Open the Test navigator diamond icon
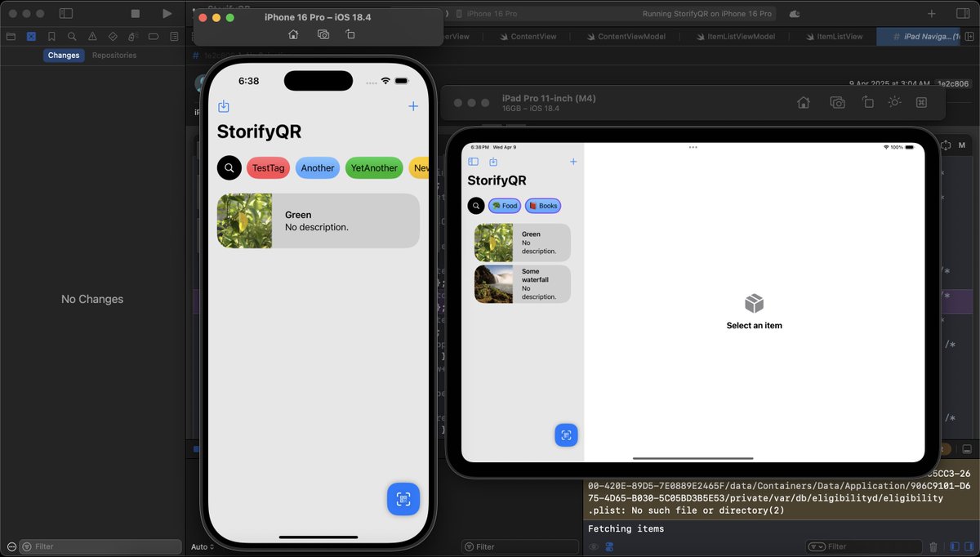This screenshot has width=980, height=557. pos(113,37)
